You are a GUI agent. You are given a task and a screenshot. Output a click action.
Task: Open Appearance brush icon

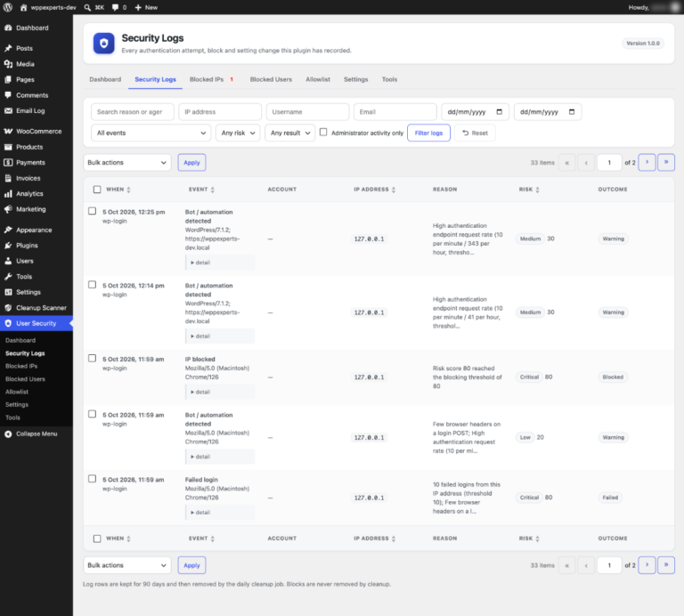[8, 230]
